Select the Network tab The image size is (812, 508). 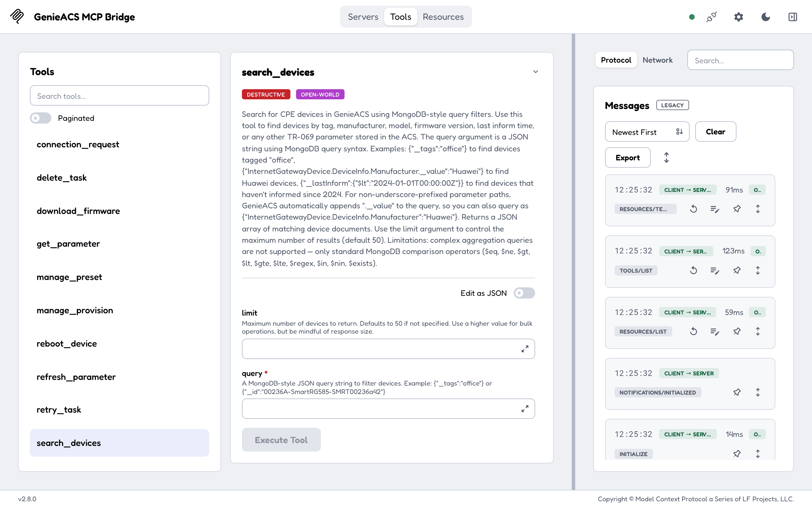(657, 60)
